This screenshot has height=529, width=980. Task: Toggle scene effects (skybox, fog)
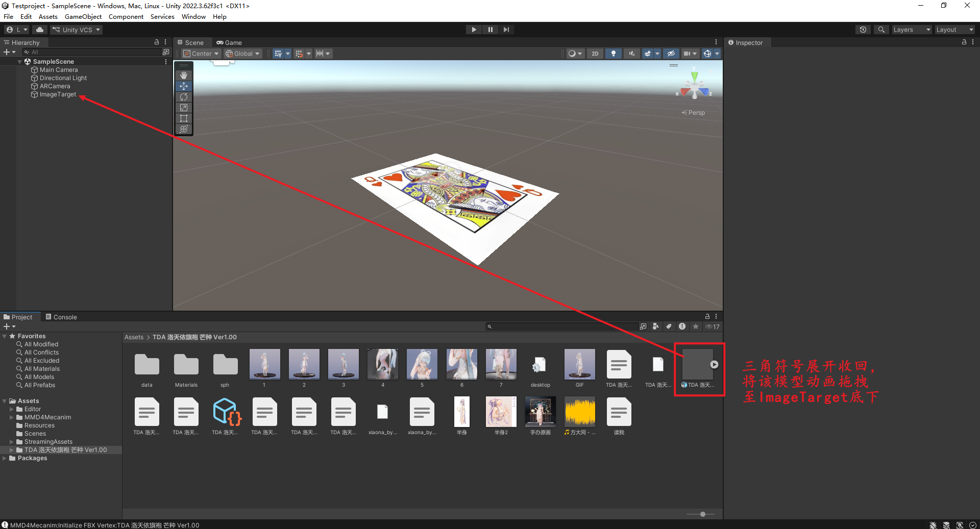(x=648, y=54)
